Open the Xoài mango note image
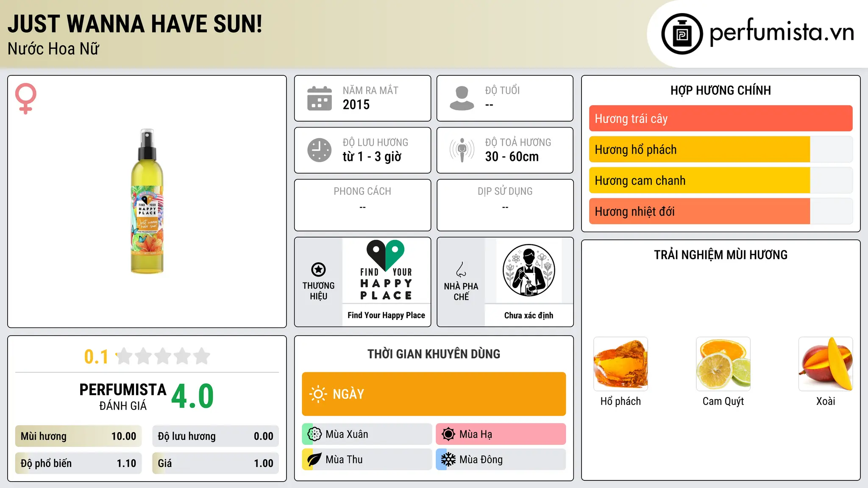Viewport: 868px width, 488px height. (826, 364)
